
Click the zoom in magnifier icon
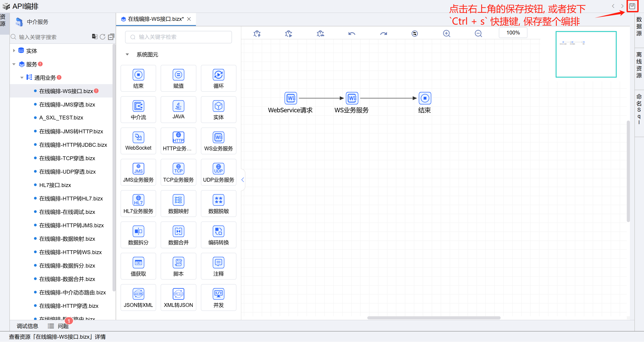(x=446, y=34)
